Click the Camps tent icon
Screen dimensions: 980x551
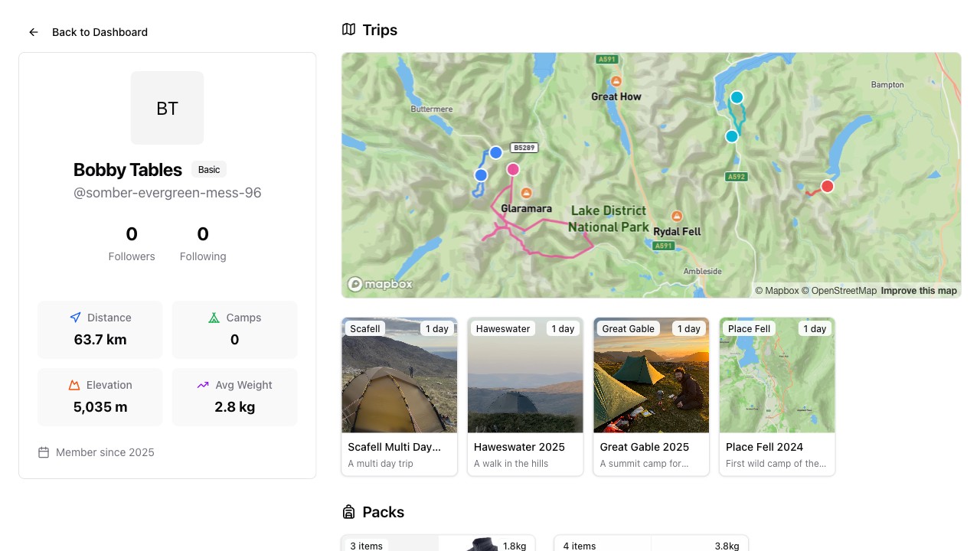[214, 318]
